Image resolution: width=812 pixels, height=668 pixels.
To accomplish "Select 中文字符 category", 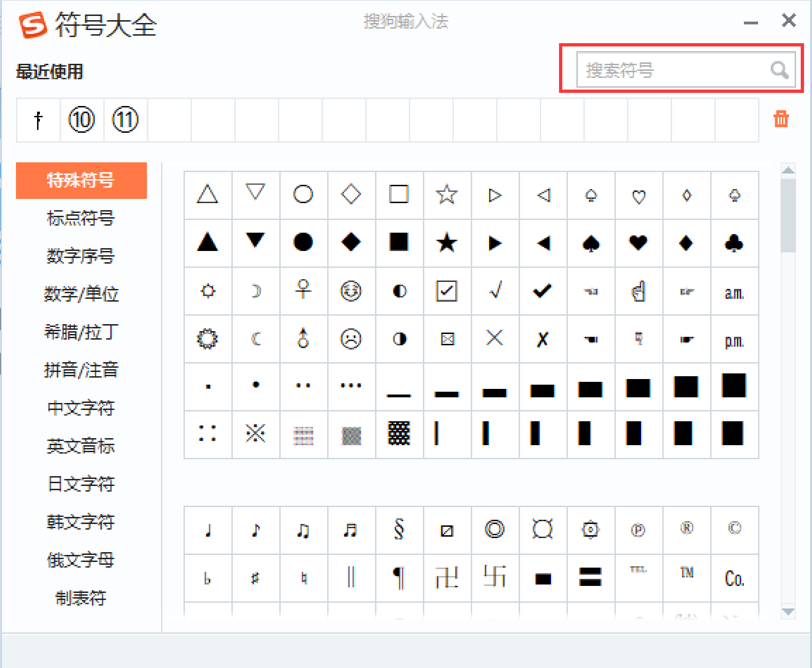I will (x=81, y=408).
